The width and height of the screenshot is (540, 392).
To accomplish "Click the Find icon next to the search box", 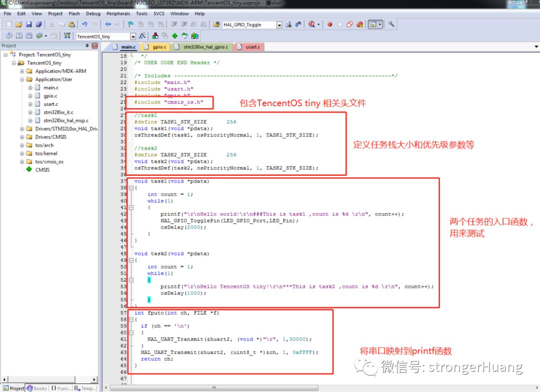I will click(288, 24).
